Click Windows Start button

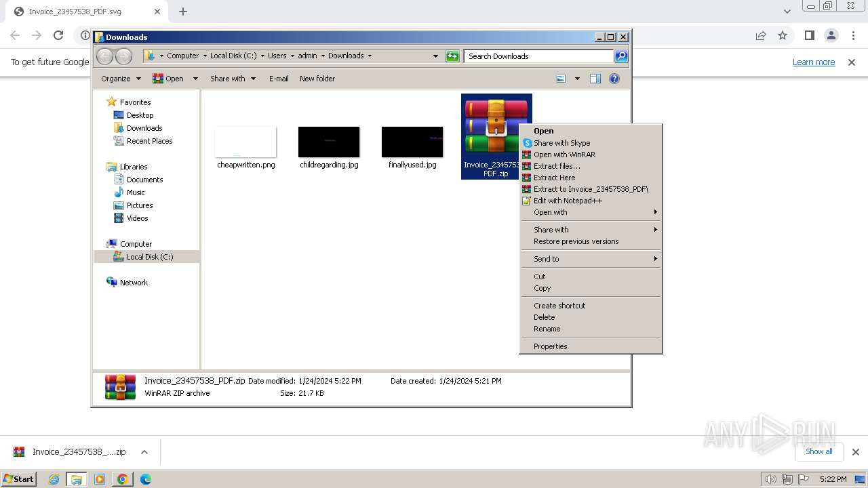(x=18, y=479)
